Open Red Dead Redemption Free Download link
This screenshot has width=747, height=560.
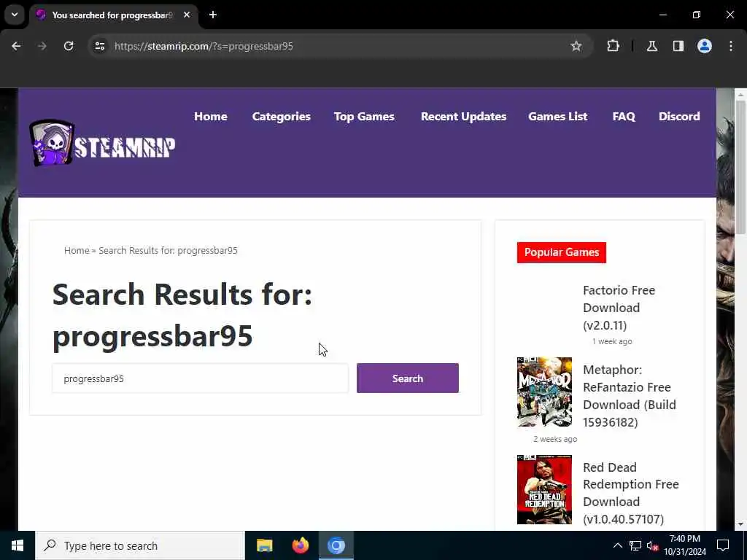[x=631, y=493]
